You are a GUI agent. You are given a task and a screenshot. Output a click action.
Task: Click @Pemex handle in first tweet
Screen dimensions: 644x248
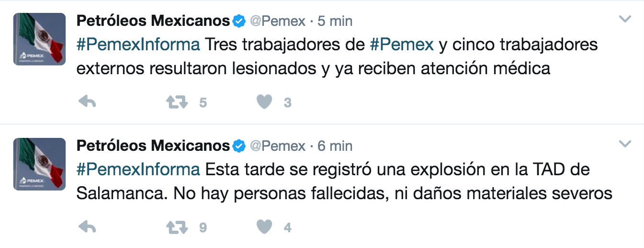click(x=277, y=21)
